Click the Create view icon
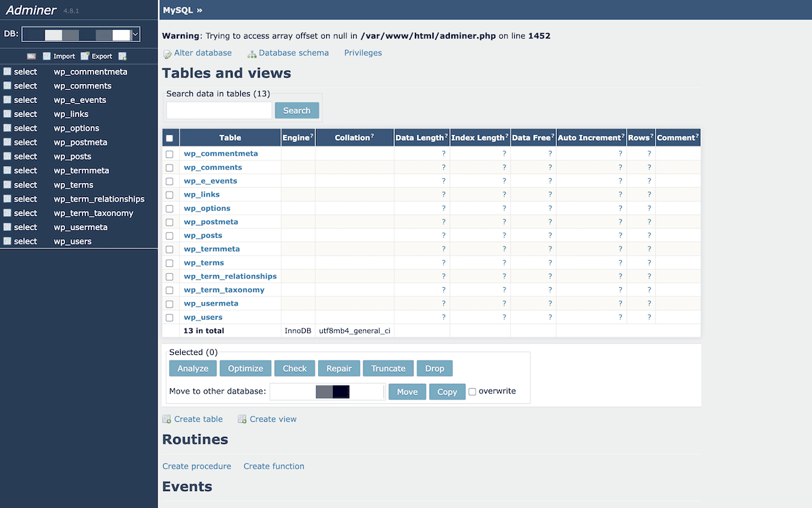812x508 pixels. pos(242,419)
